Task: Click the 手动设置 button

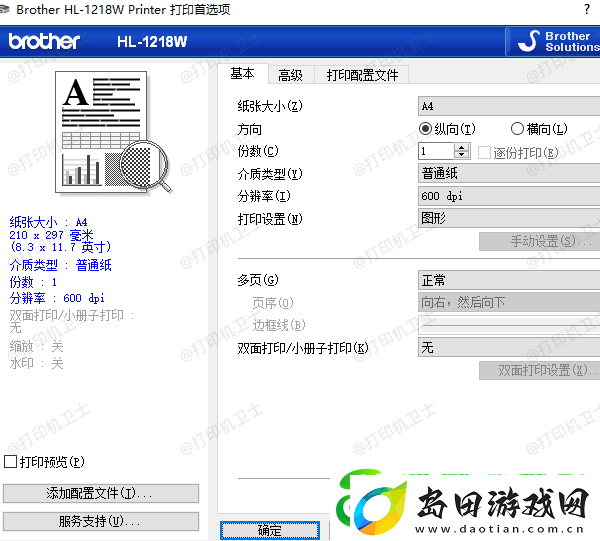Action: (540, 241)
